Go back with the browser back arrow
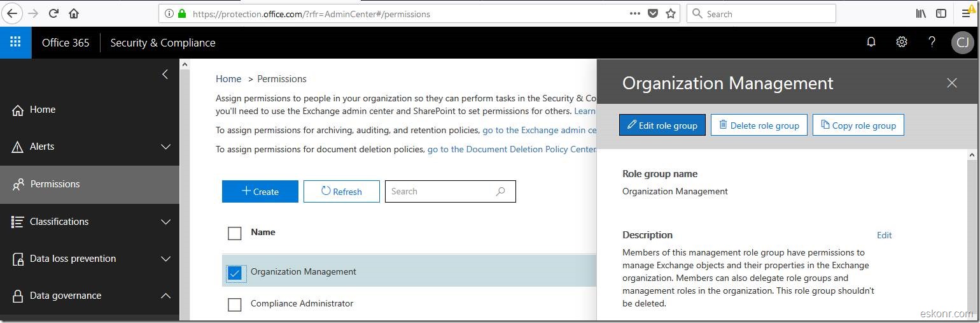The height and width of the screenshot is (323, 980). 13,13
